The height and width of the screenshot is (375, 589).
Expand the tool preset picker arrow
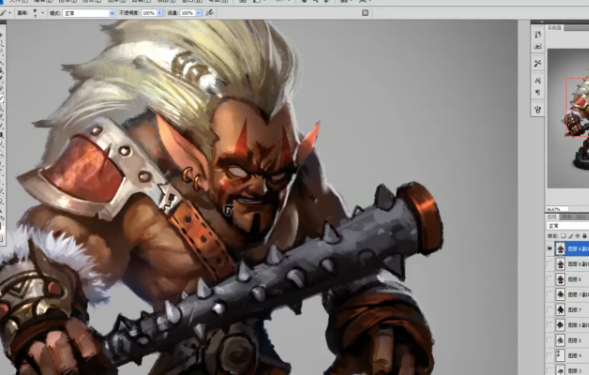pos(9,13)
